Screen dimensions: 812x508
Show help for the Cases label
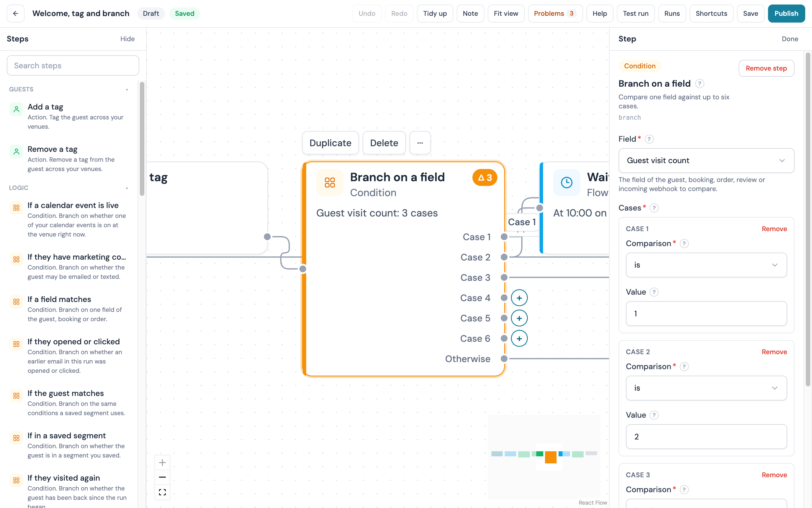pyautogui.click(x=654, y=208)
